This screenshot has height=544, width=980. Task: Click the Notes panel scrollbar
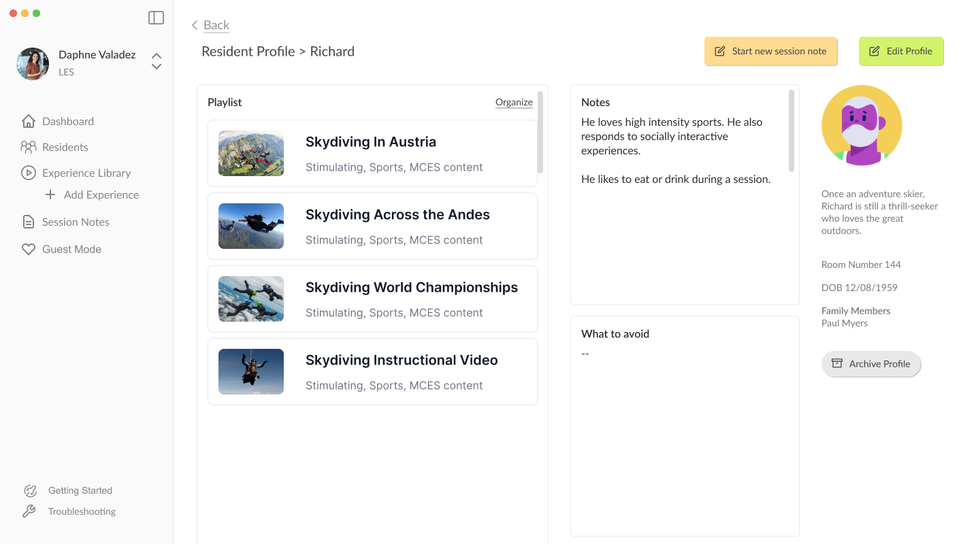coord(791,131)
